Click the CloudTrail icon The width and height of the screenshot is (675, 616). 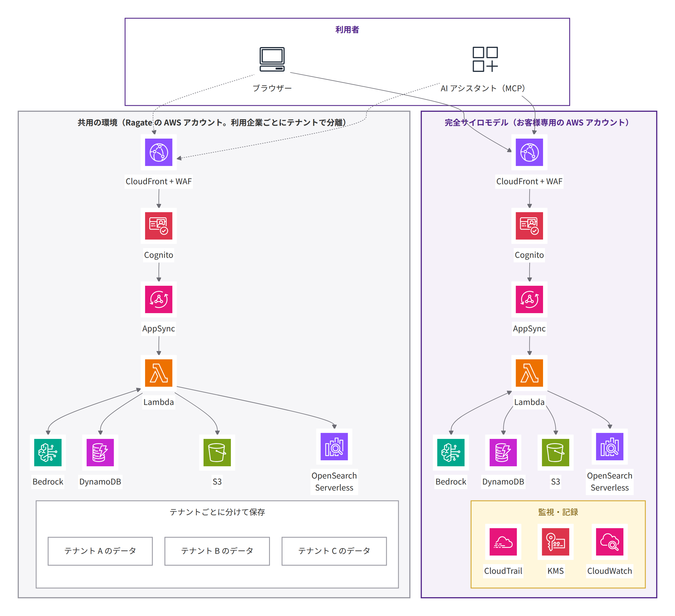click(503, 542)
